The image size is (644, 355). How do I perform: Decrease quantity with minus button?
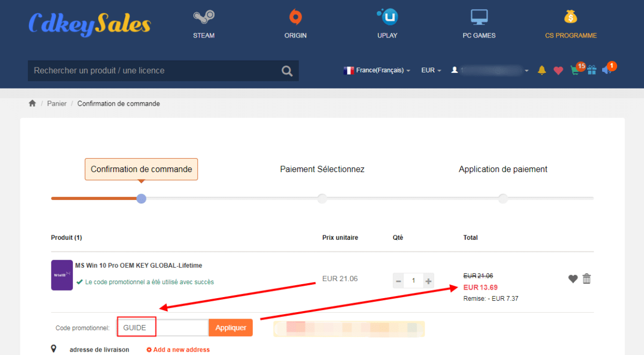398,280
